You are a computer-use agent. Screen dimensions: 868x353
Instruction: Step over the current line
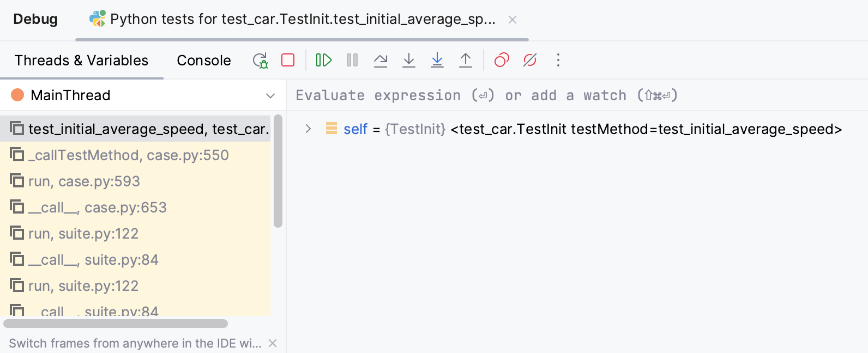click(381, 60)
